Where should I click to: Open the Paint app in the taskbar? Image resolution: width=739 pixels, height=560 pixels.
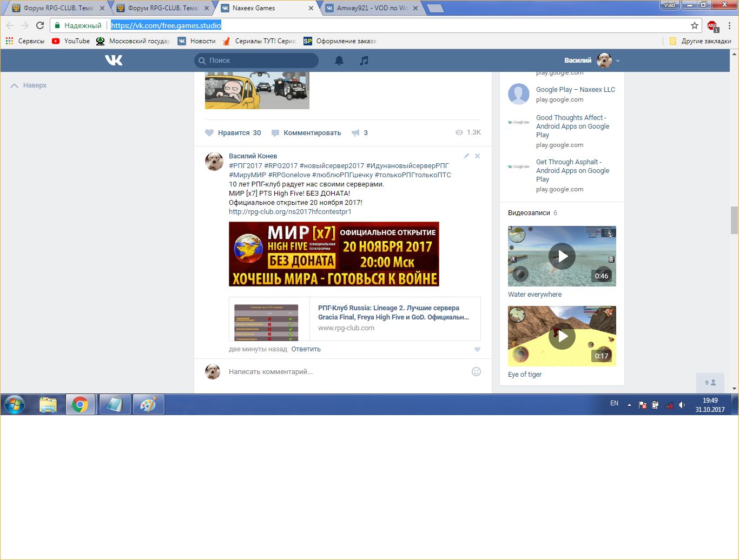click(148, 404)
